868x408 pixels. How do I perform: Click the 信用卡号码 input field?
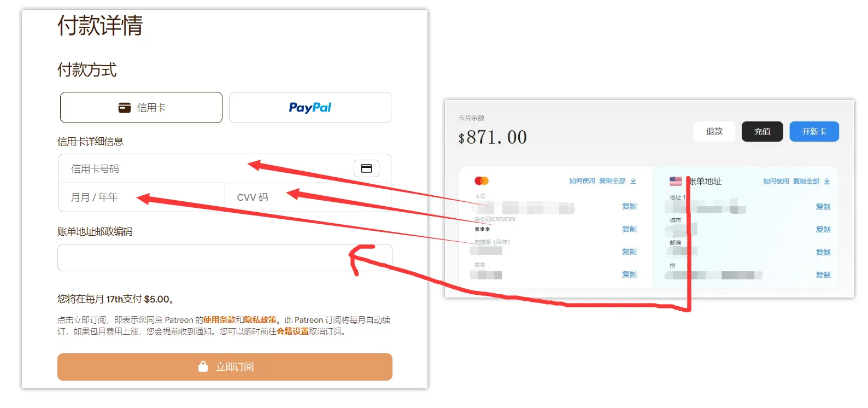(x=225, y=168)
